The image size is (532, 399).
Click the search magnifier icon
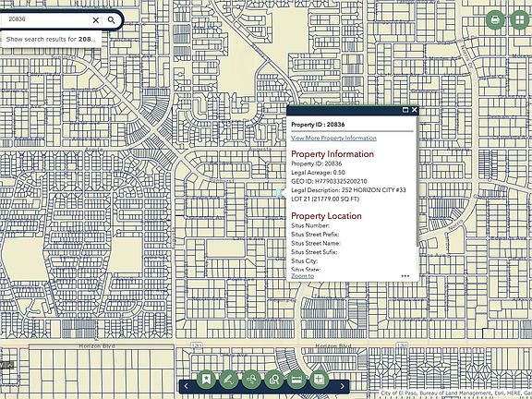coord(112,20)
